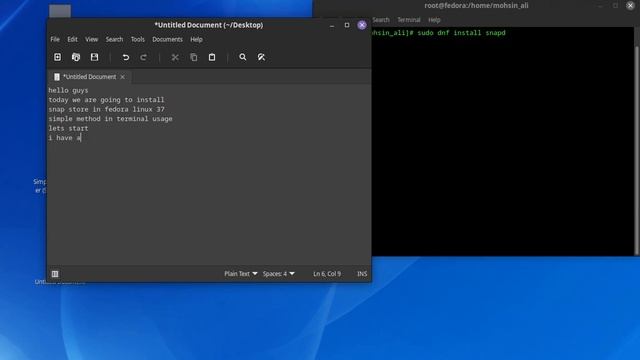Place cursor at end of 'i have a'

(x=81, y=138)
